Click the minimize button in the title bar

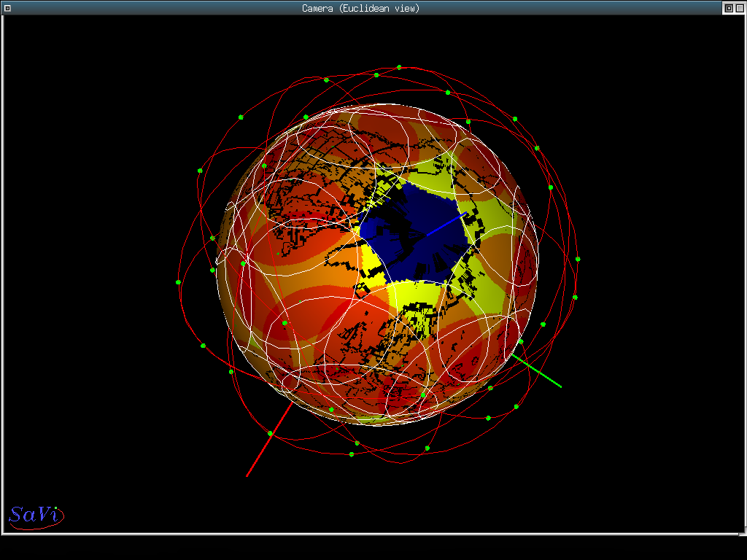click(728, 8)
